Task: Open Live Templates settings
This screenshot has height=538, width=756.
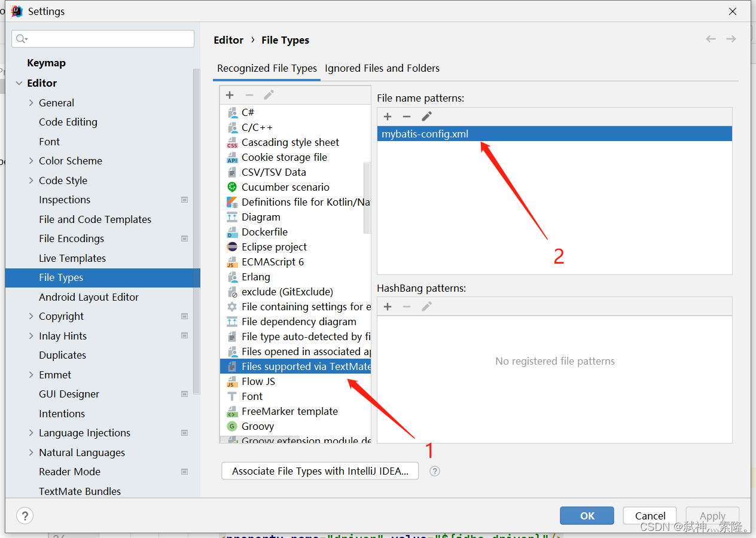Action: (72, 258)
